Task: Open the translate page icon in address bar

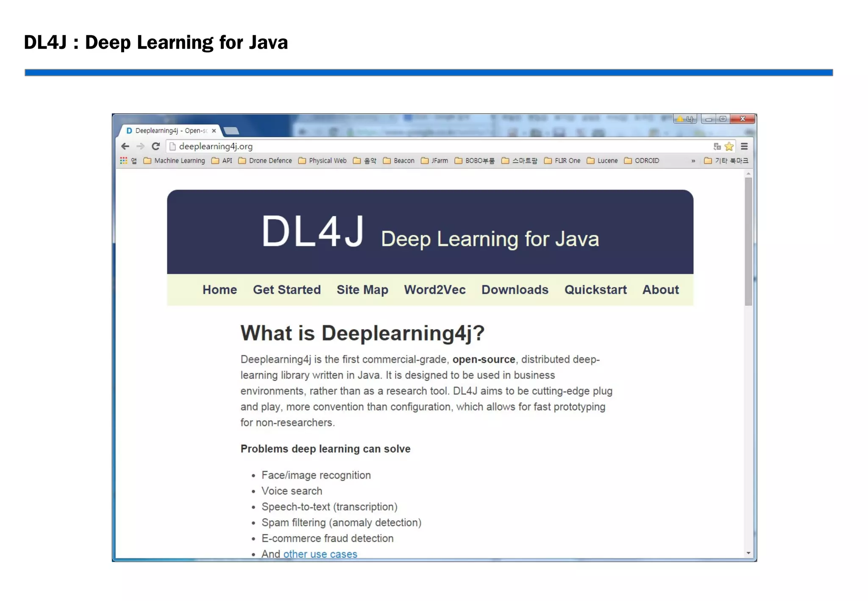Action: (717, 147)
